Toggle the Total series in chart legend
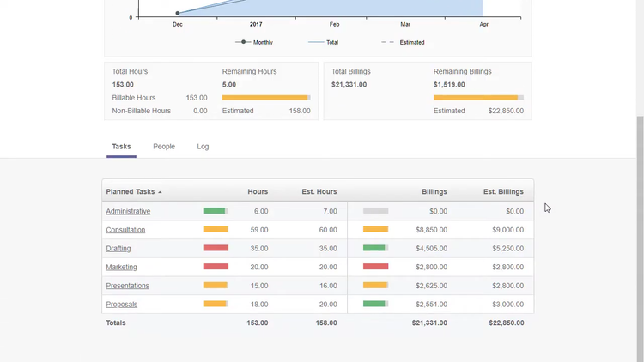The height and width of the screenshot is (362, 644). click(323, 42)
